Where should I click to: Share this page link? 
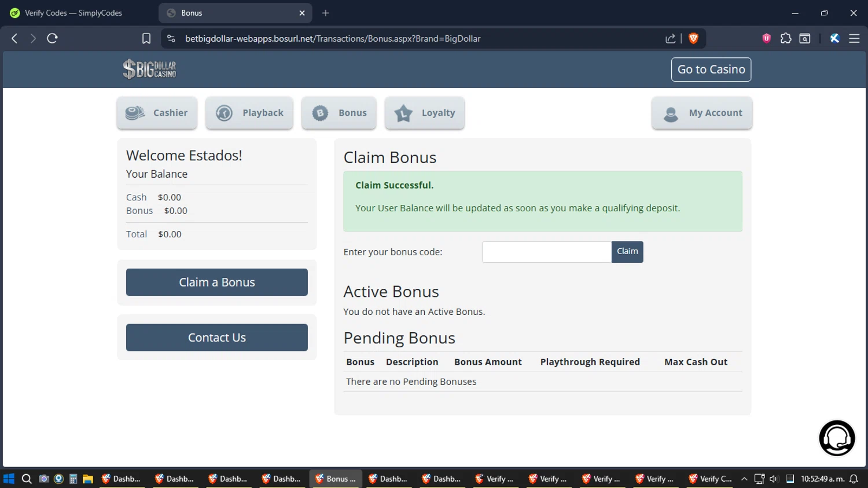point(671,38)
